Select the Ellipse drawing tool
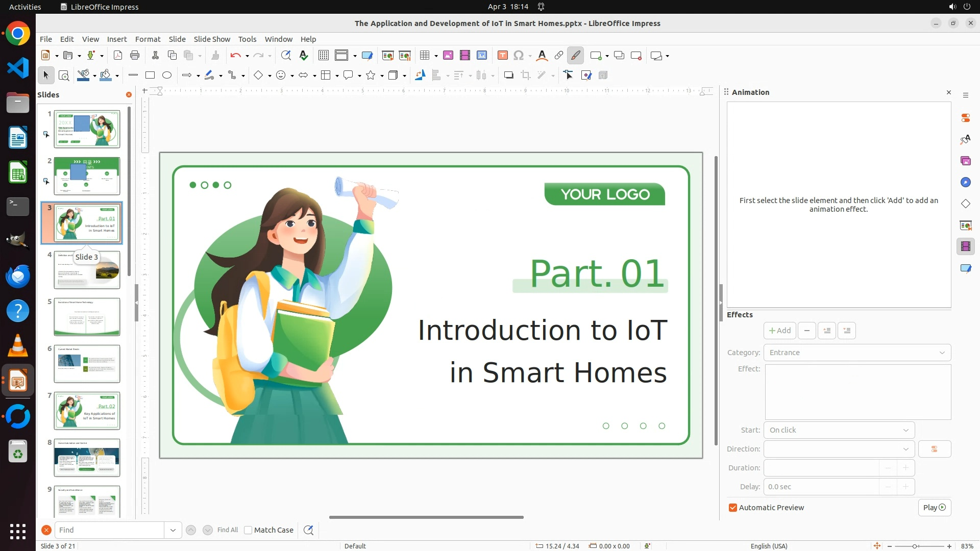This screenshot has height=551, width=980. coord(167,76)
